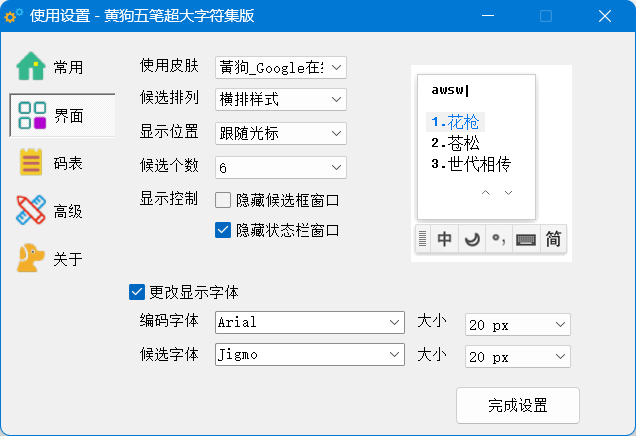The image size is (636, 436).
Task: Click the 中 Chinese mode icon in preview
Action: pyautogui.click(x=445, y=240)
